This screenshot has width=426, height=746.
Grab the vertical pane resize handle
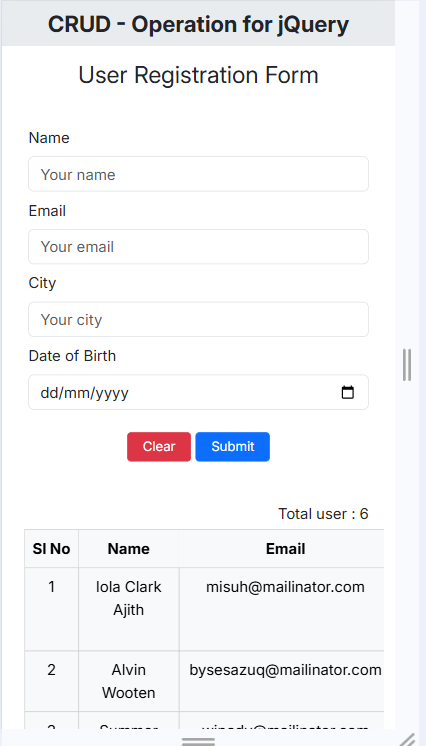point(407,365)
